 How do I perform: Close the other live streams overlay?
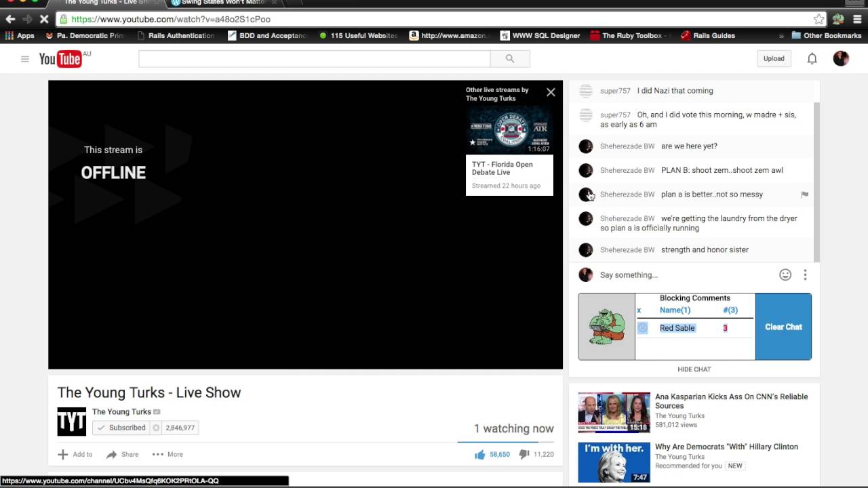click(x=551, y=92)
